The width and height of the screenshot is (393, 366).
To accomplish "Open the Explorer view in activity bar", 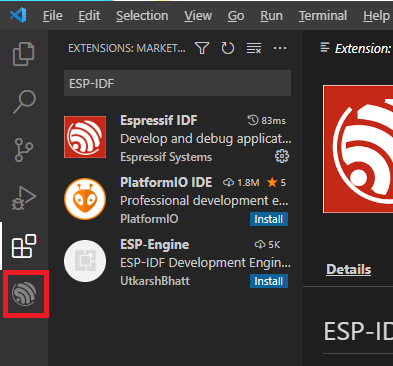I will [24, 54].
